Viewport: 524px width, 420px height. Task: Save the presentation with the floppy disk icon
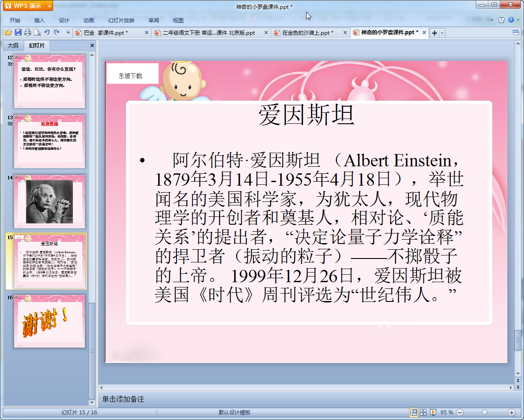[x=18, y=32]
